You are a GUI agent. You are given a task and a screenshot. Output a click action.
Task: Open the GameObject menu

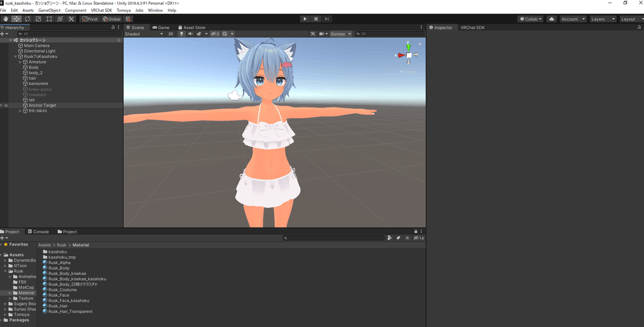[x=49, y=10]
